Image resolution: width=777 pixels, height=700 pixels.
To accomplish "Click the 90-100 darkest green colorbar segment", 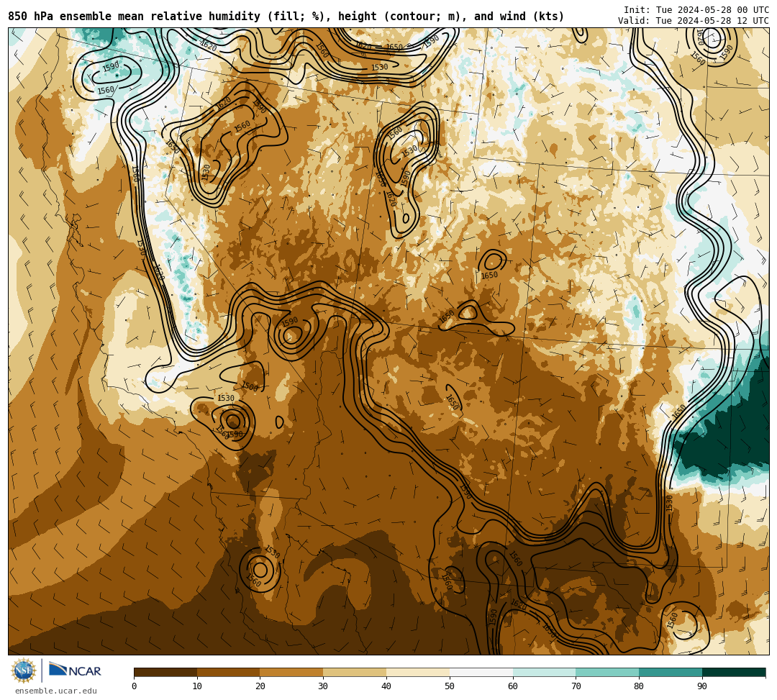I will click(734, 672).
